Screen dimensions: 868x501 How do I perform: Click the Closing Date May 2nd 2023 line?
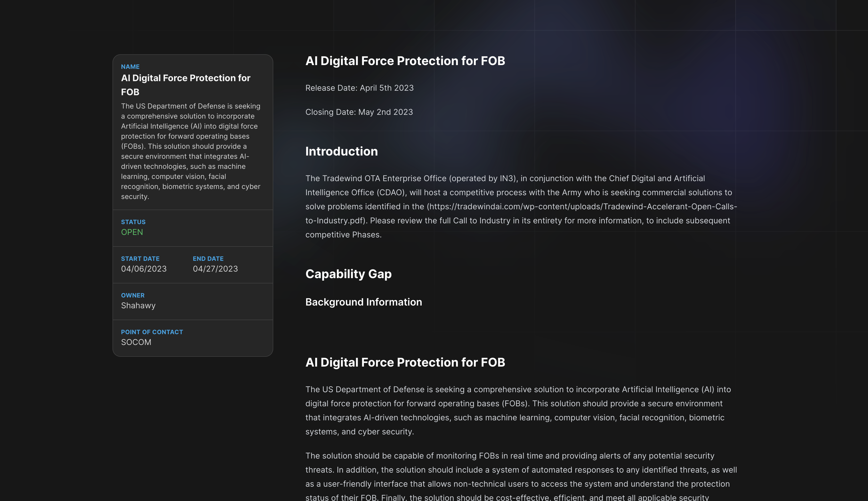[x=359, y=112]
